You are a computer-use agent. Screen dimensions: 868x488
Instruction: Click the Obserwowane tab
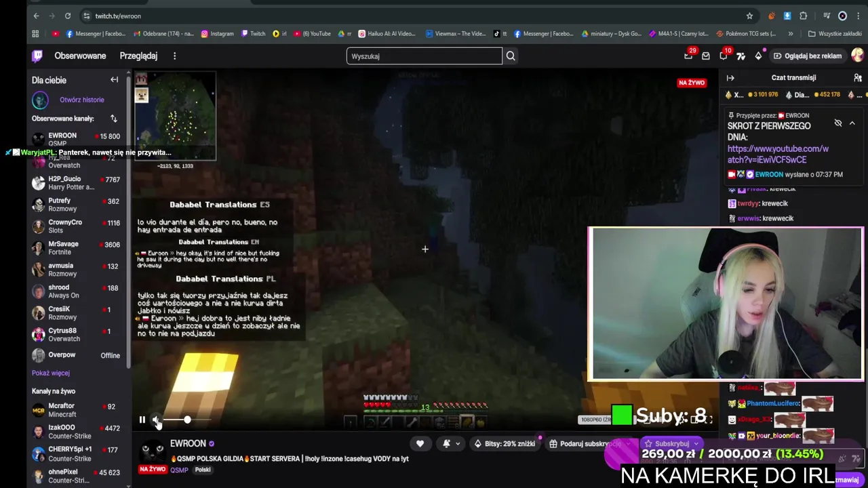click(80, 56)
